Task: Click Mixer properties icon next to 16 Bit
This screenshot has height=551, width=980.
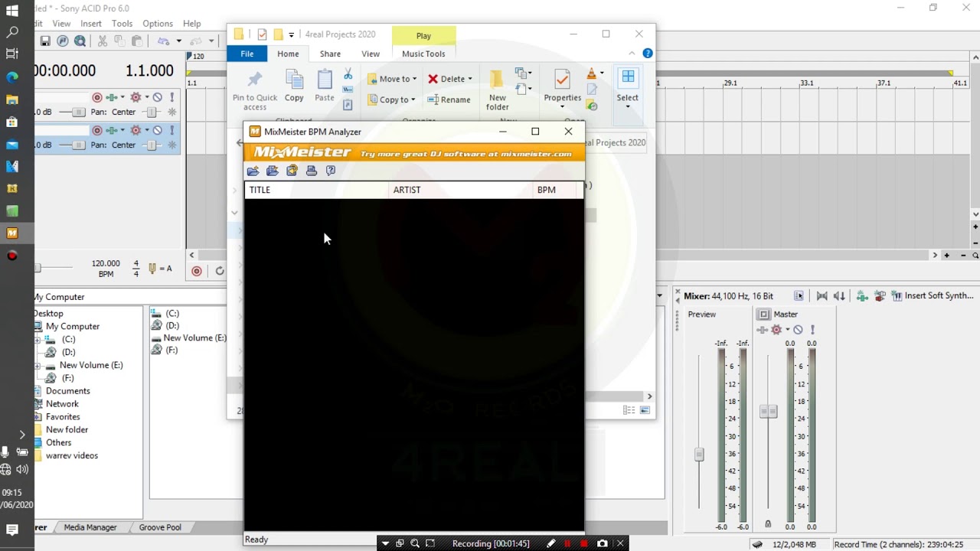Action: (x=799, y=296)
